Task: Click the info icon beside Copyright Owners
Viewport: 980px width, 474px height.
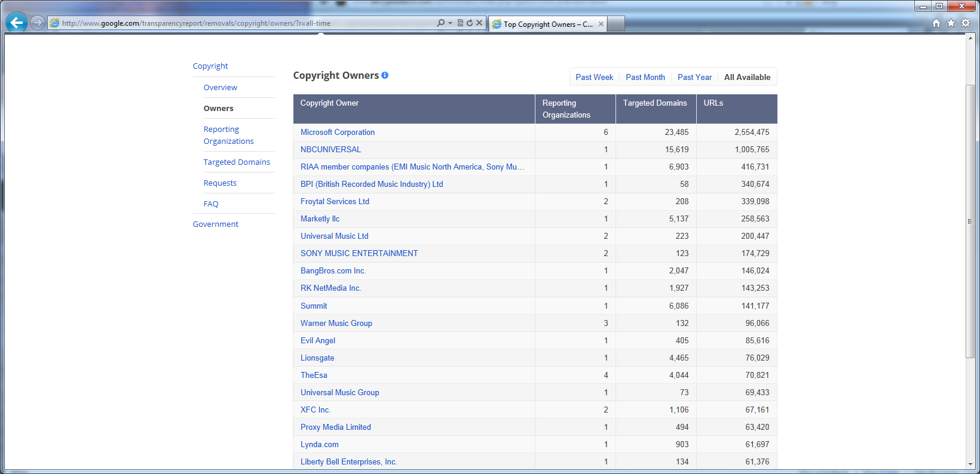Action: pyautogui.click(x=385, y=75)
